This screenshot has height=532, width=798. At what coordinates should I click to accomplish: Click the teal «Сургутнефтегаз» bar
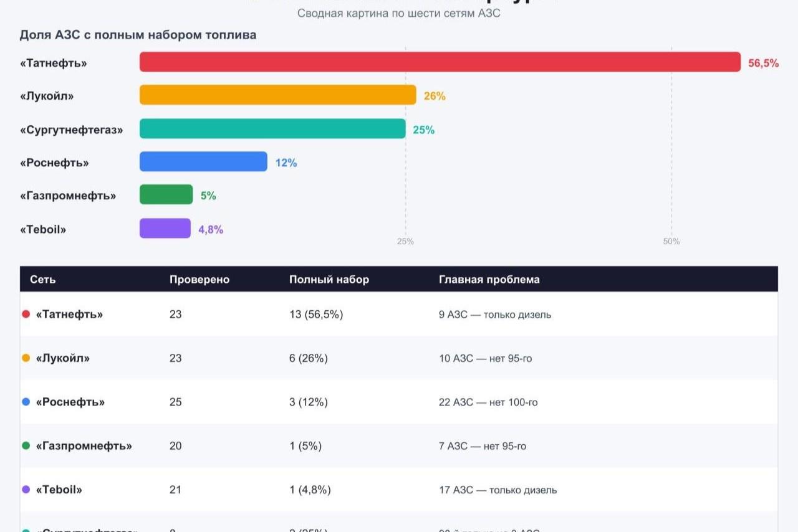pyautogui.click(x=272, y=128)
